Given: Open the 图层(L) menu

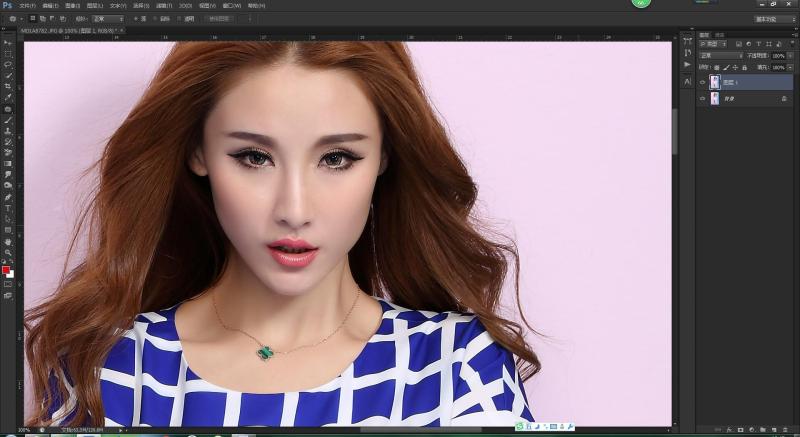Looking at the screenshot, I should click(94, 6).
